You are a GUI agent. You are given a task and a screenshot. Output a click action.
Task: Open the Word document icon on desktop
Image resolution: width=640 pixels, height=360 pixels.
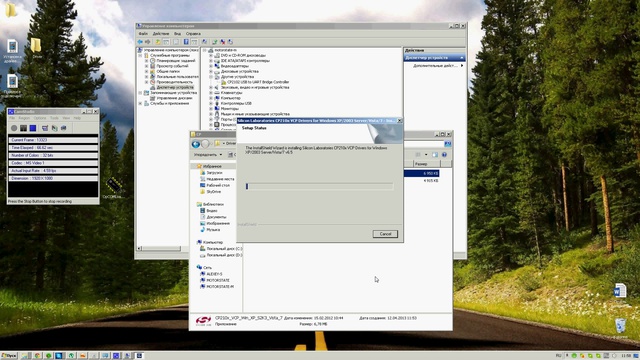tap(620, 291)
